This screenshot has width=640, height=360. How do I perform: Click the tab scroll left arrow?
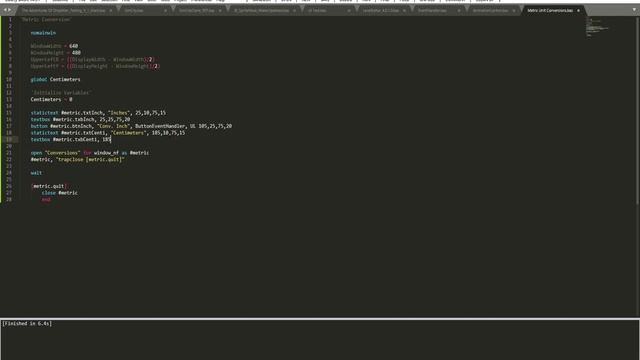5,10
